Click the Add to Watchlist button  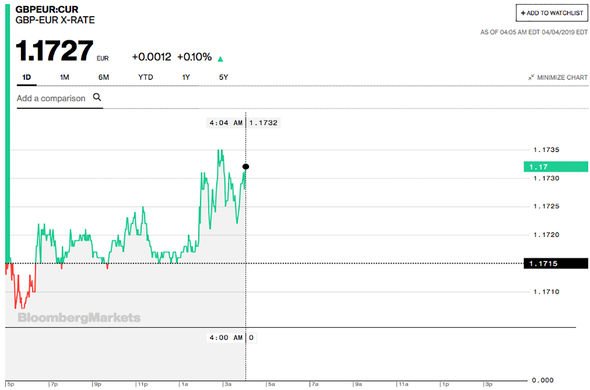[x=552, y=13]
